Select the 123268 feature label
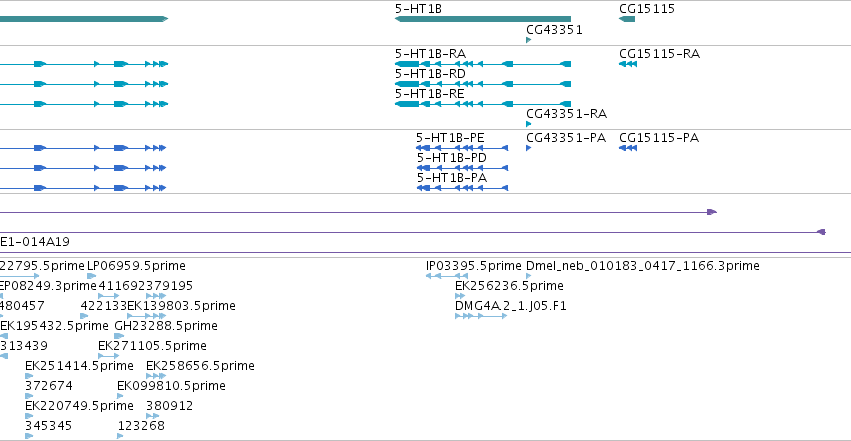Viewport: 851px width, 441px height. [141, 426]
